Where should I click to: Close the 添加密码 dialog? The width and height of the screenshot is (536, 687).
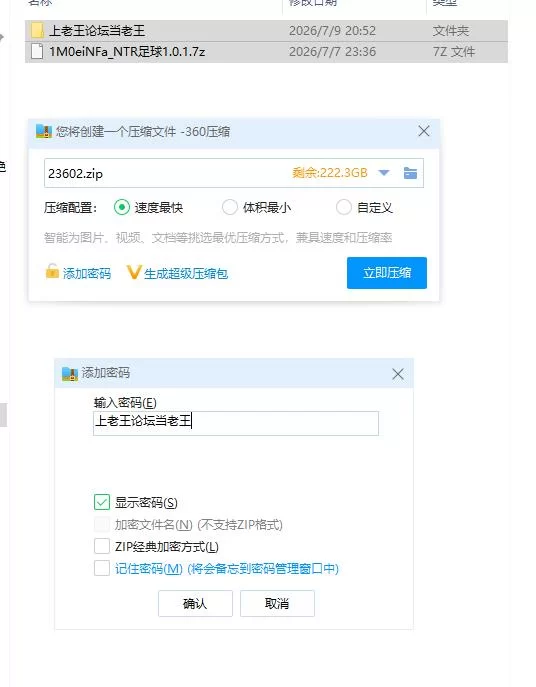(398, 374)
